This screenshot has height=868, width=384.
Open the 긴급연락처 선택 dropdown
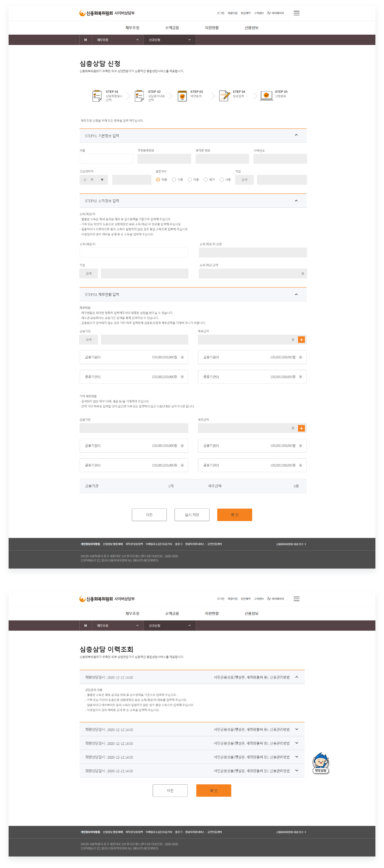click(x=94, y=180)
